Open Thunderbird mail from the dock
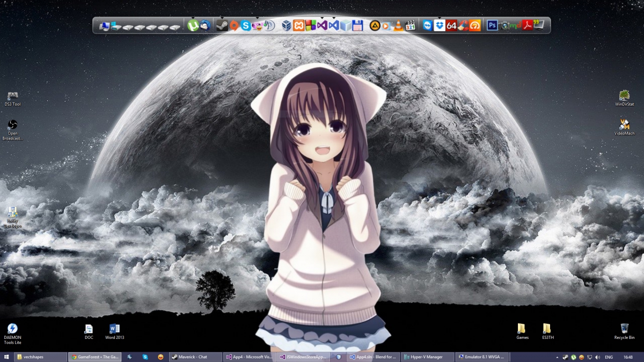Image resolution: width=644 pixels, height=362 pixels. tap(204, 25)
